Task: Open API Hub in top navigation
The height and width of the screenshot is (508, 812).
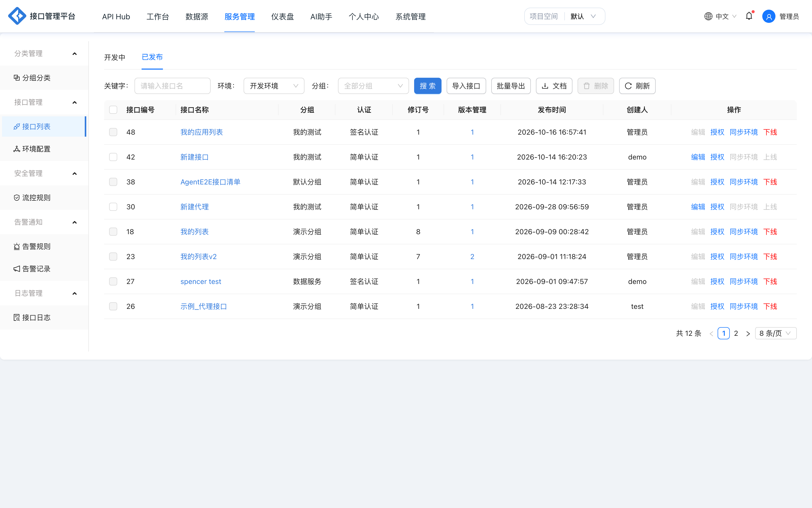Action: tap(116, 17)
